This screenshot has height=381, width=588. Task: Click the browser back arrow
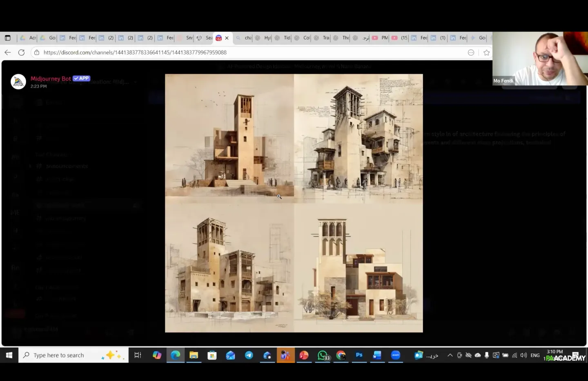[x=7, y=52]
